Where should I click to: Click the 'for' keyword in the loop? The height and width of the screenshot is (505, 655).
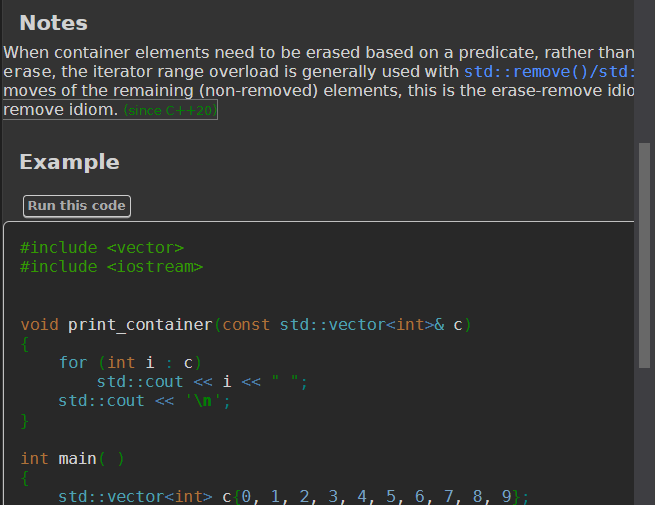(x=72, y=363)
